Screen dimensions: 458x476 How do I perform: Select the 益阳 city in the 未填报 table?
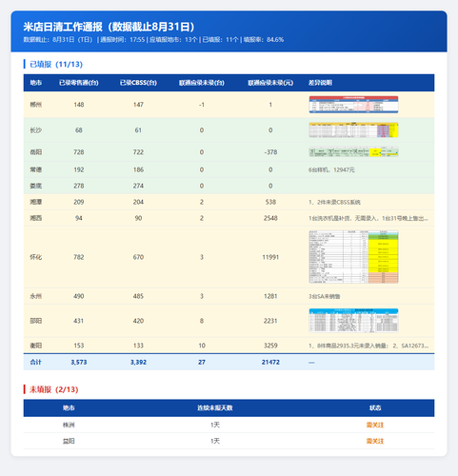coord(69,441)
